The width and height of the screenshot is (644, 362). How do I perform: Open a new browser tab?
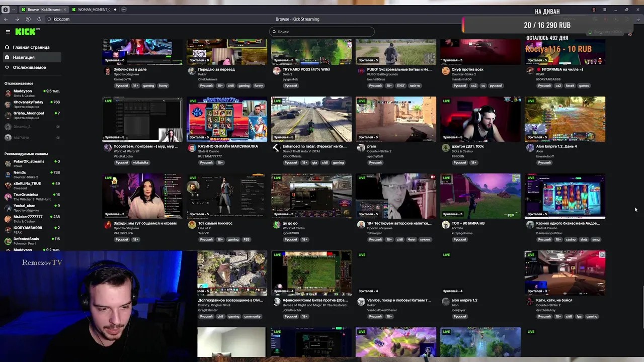click(124, 10)
